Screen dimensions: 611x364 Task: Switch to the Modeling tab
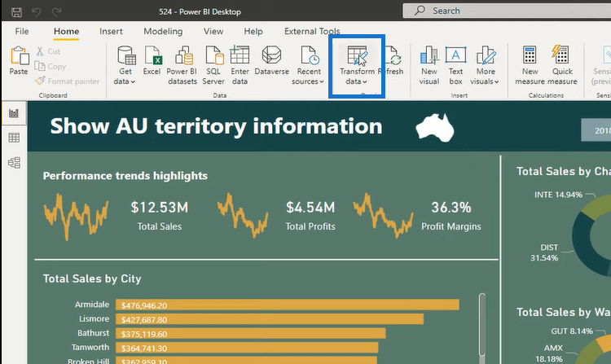(x=163, y=31)
